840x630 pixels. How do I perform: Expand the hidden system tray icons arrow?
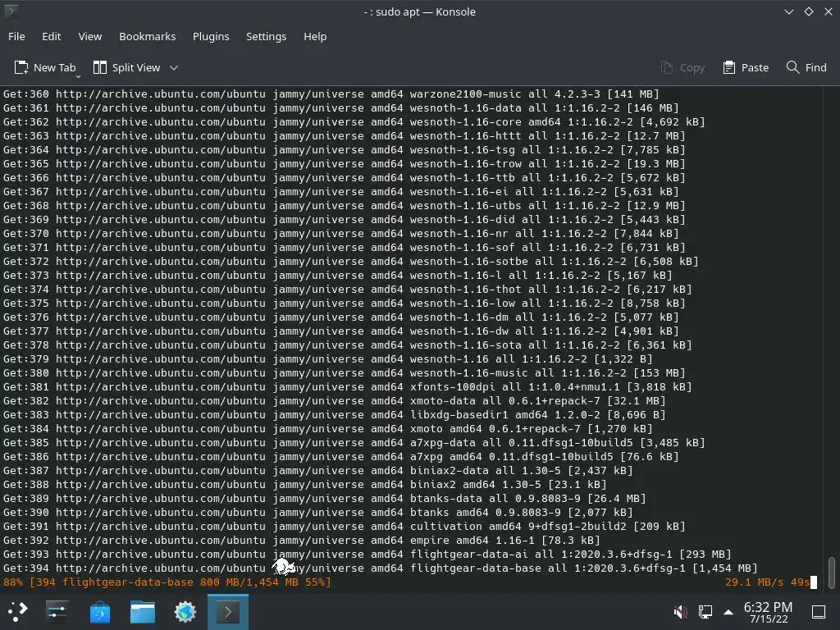point(728,611)
